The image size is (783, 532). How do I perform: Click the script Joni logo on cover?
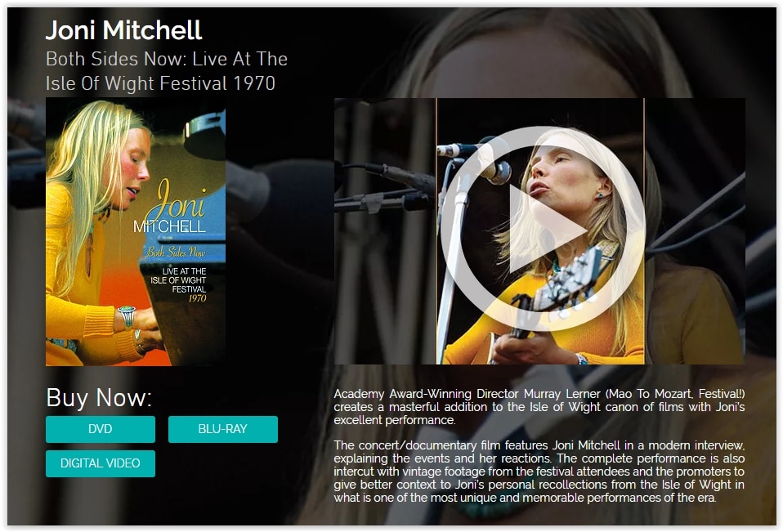(x=181, y=200)
